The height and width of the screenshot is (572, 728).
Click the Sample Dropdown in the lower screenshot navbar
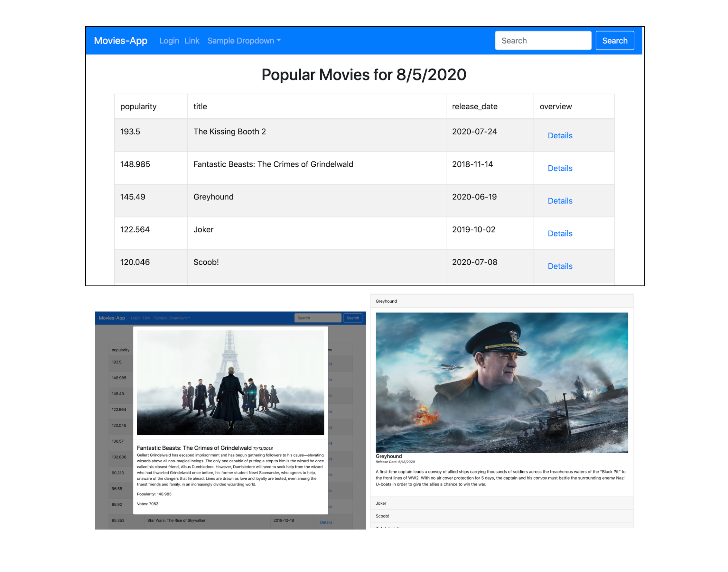172,318
